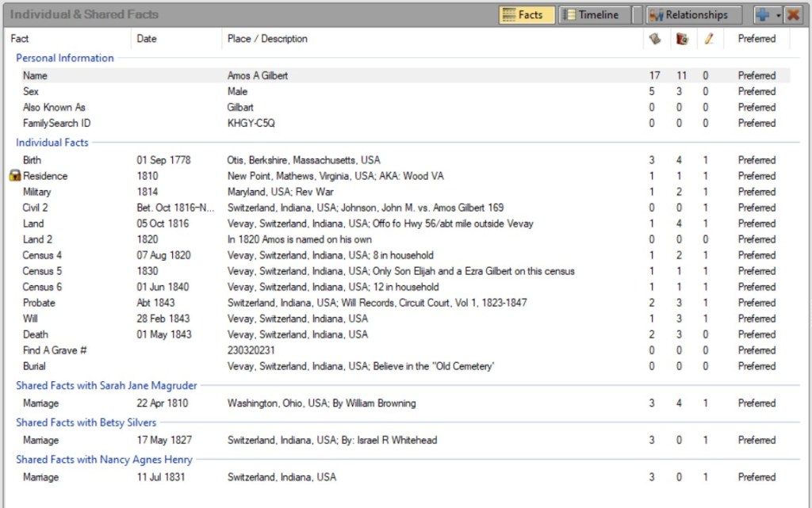Click the notes pencil column header icon
The image size is (812, 508).
pyautogui.click(x=708, y=39)
